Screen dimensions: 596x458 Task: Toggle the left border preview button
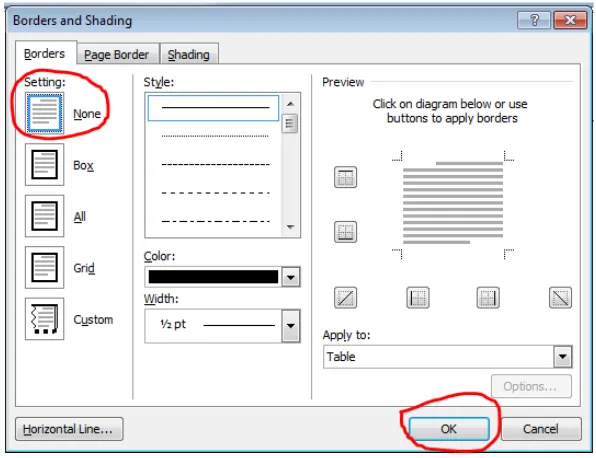click(x=418, y=297)
